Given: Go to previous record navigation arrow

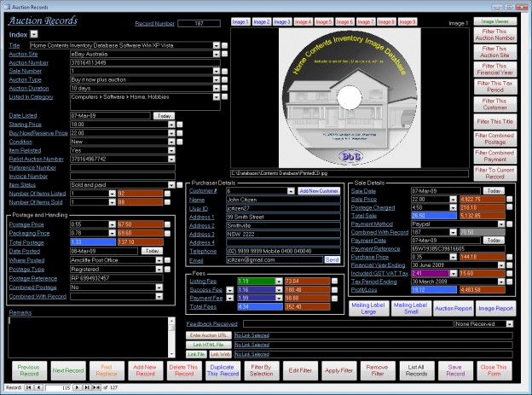Looking at the screenshot, I should (x=38, y=387).
